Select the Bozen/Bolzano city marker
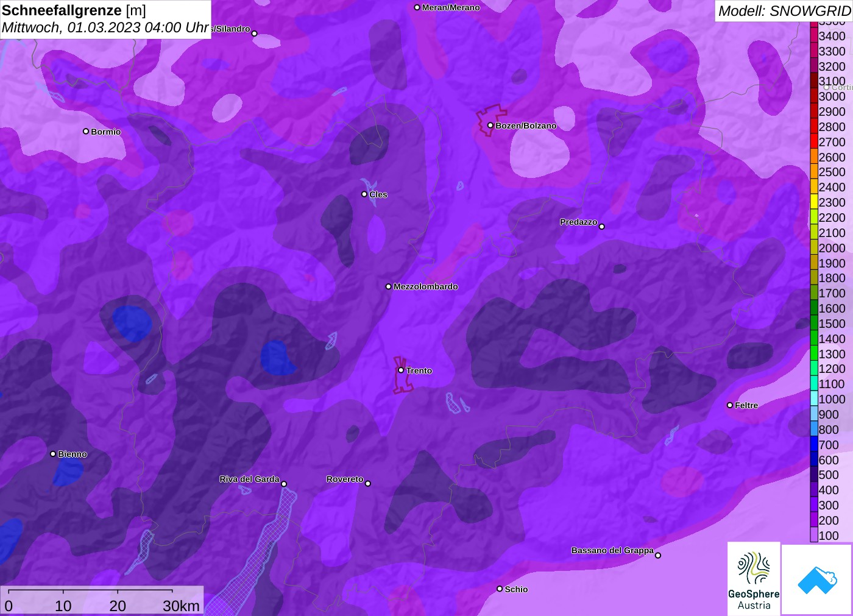Screen dimensions: 853x616 490,126
